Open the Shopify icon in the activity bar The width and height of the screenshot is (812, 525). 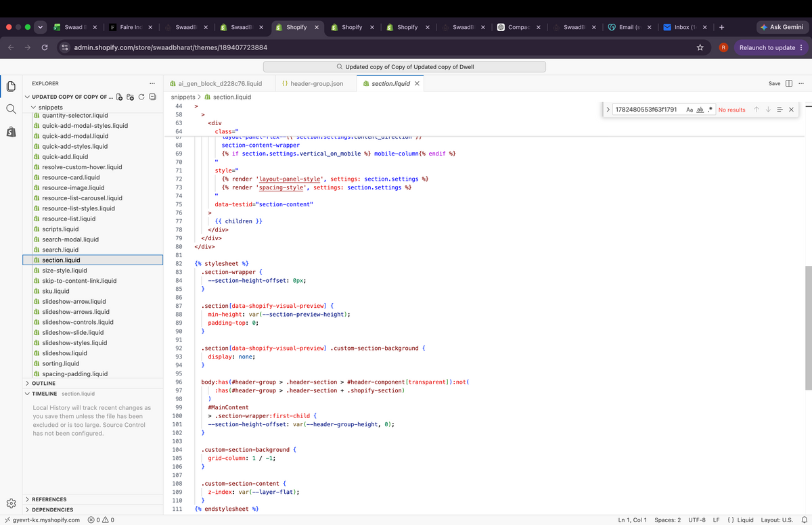tap(11, 131)
